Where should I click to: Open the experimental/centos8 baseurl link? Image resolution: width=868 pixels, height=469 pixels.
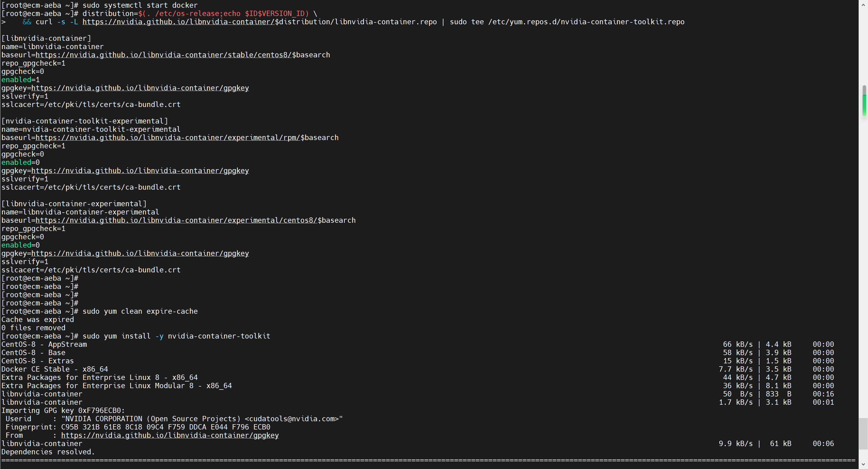176,220
